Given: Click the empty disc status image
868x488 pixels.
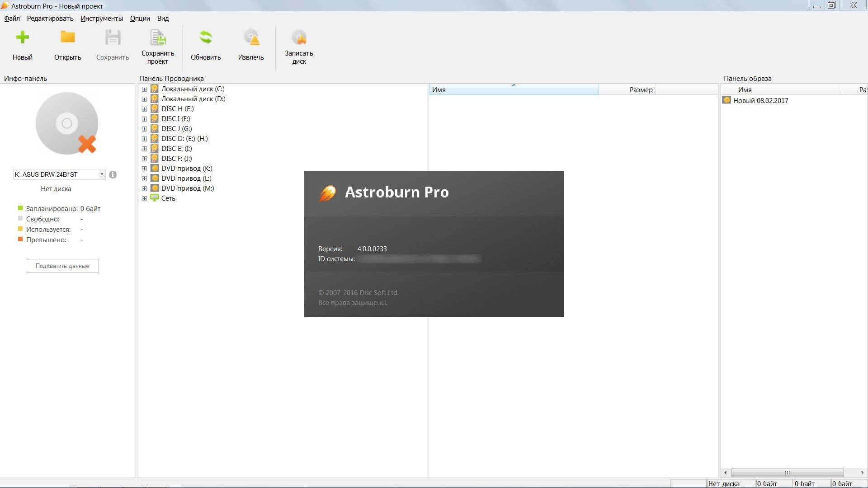Looking at the screenshot, I should point(67,123).
